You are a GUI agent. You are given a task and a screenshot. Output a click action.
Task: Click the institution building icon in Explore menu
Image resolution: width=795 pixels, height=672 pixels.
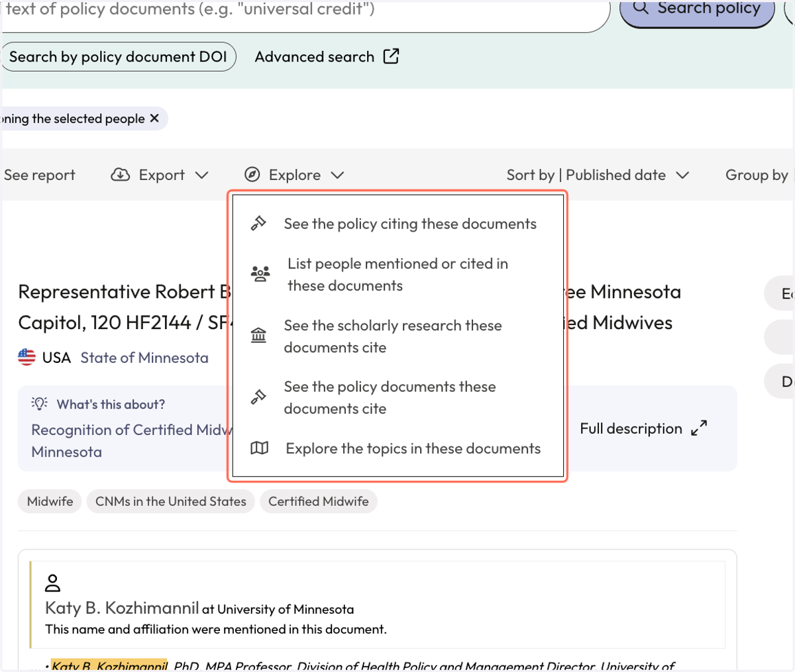coord(258,335)
